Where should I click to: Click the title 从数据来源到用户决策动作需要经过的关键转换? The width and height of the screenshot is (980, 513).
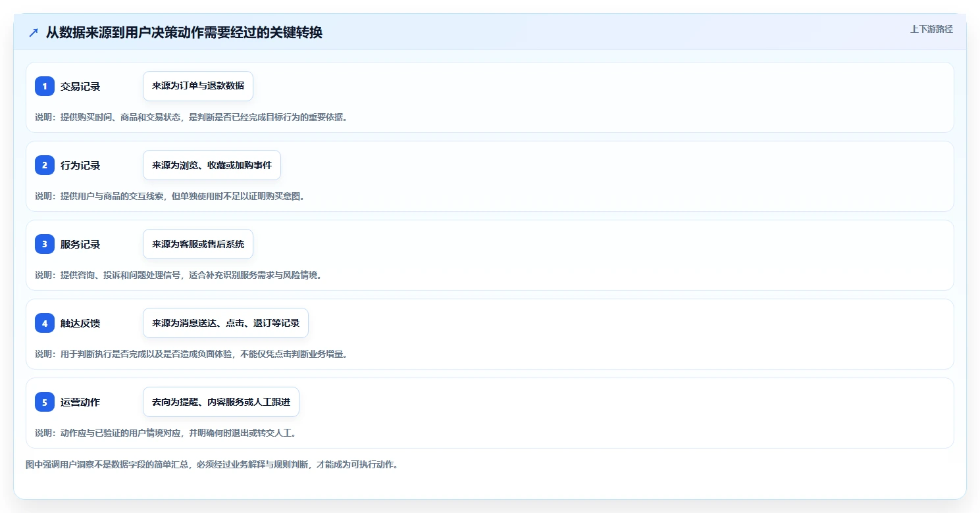tap(184, 32)
